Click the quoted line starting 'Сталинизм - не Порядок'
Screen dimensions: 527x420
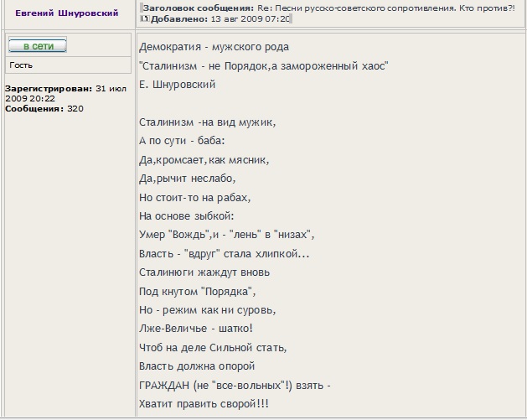point(264,65)
